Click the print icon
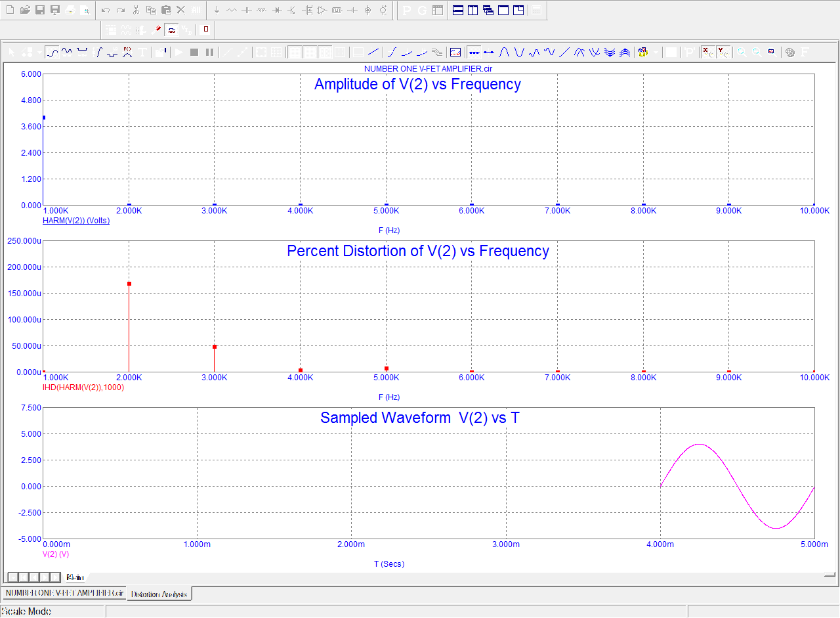 pyautogui.click(x=70, y=11)
